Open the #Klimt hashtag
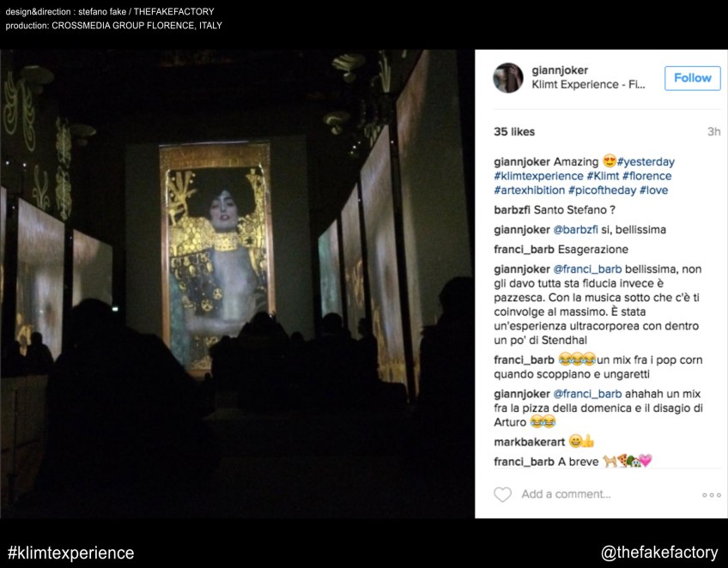 pos(603,176)
